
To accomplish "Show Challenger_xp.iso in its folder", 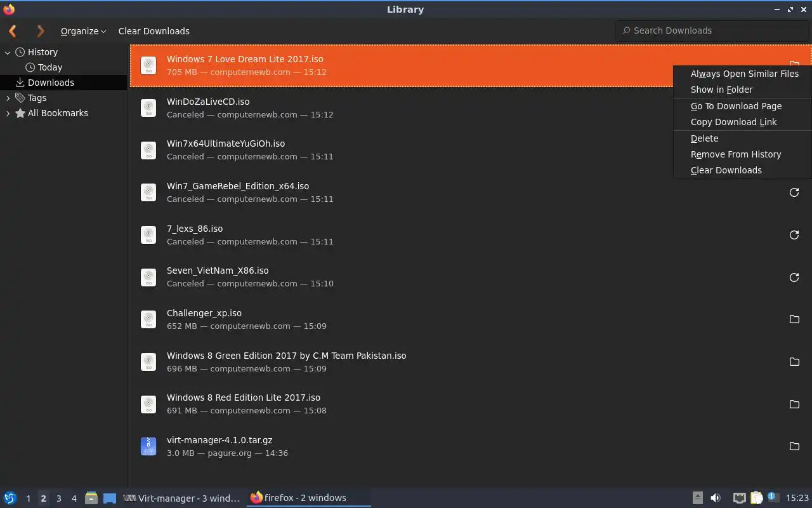I will pyautogui.click(x=794, y=319).
